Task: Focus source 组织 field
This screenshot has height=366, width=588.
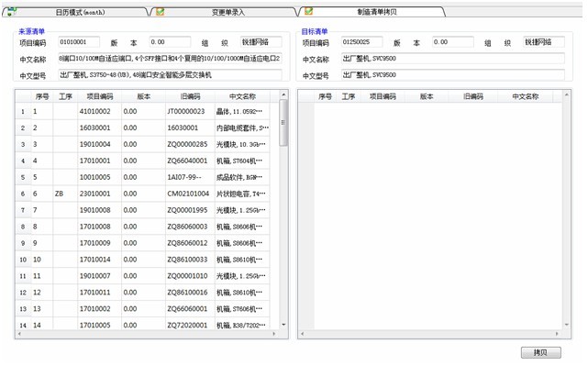Action: coord(261,42)
